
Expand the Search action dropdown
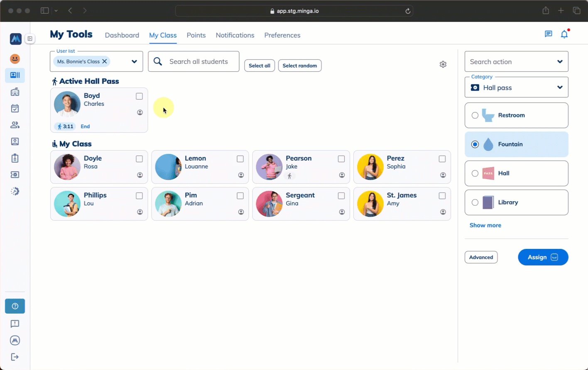[559, 62]
